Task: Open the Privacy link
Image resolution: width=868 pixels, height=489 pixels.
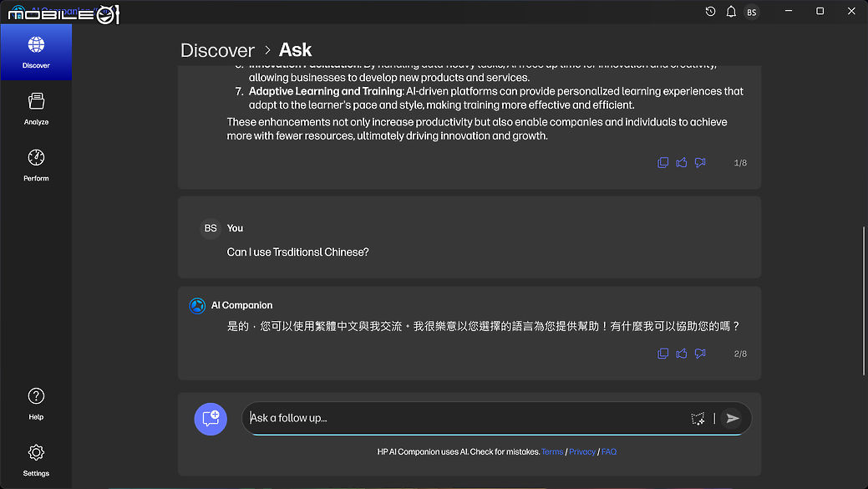Action: tap(581, 452)
